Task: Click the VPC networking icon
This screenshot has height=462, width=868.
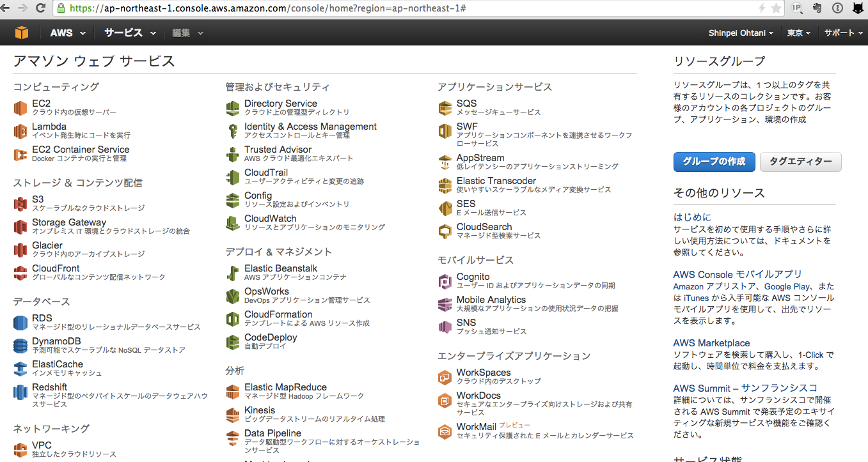Action: click(x=20, y=450)
